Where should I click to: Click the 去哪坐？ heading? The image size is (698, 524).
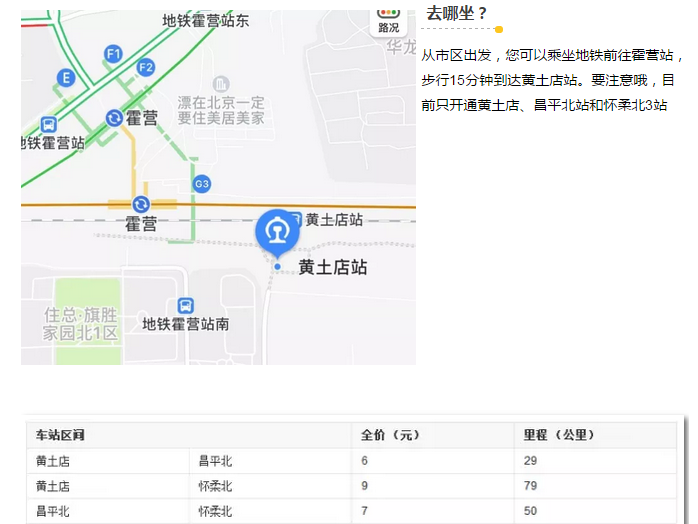pyautogui.click(x=456, y=13)
